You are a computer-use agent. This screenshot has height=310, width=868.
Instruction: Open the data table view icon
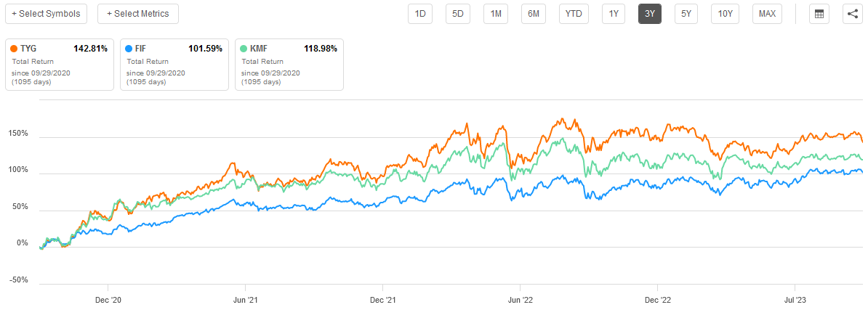(x=819, y=14)
